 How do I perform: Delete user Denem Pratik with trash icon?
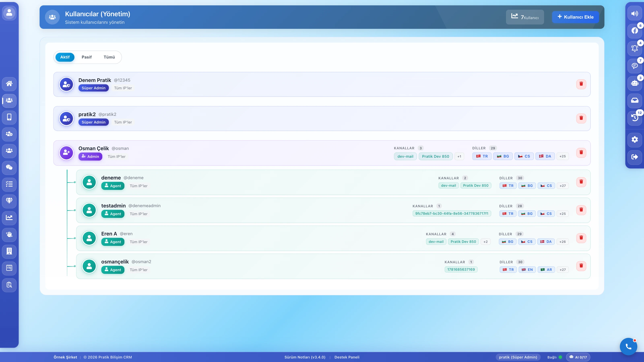(x=581, y=84)
